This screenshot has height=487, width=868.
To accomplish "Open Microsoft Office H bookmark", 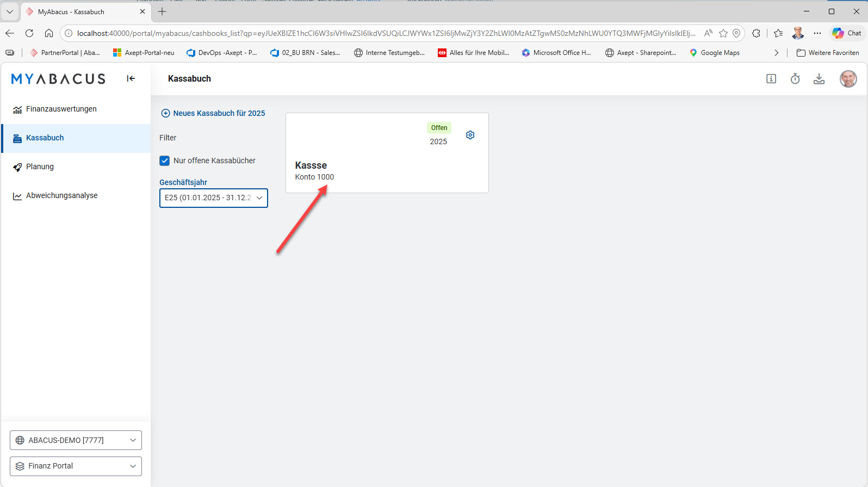I will (x=556, y=53).
